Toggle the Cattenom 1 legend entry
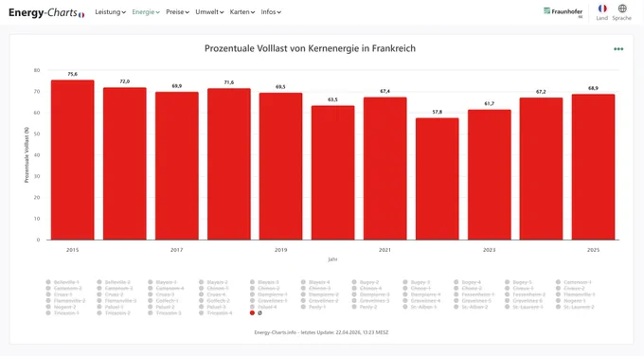This screenshot has height=356, width=644. click(574, 282)
